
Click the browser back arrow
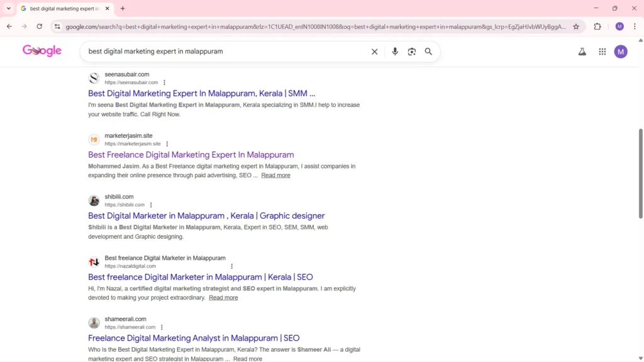9,27
